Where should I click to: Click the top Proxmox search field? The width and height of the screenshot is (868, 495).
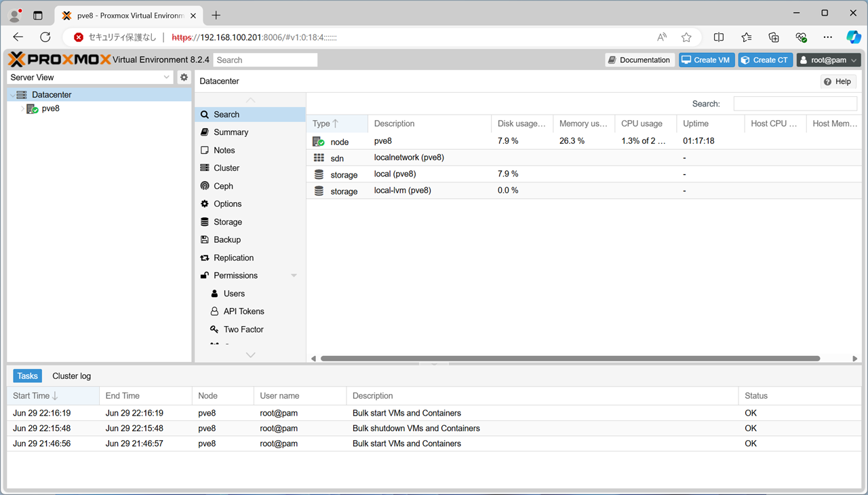tap(265, 60)
